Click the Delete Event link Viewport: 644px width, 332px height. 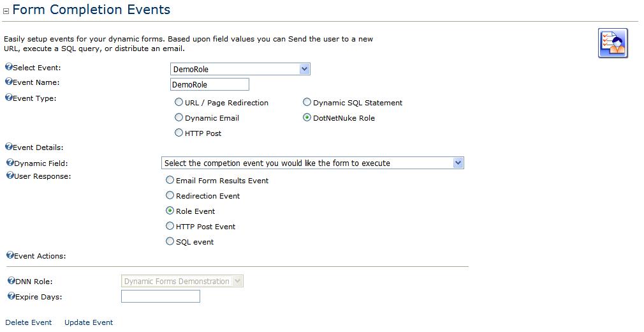click(x=28, y=322)
